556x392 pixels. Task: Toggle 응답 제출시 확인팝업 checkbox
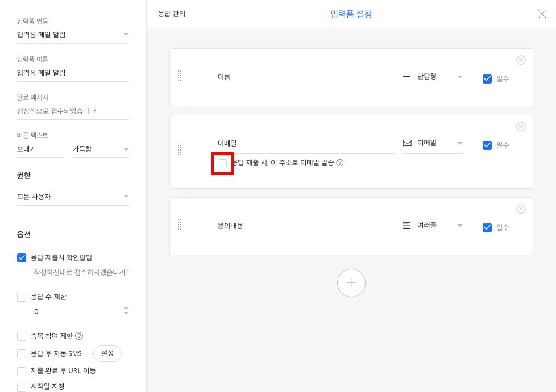pos(22,258)
